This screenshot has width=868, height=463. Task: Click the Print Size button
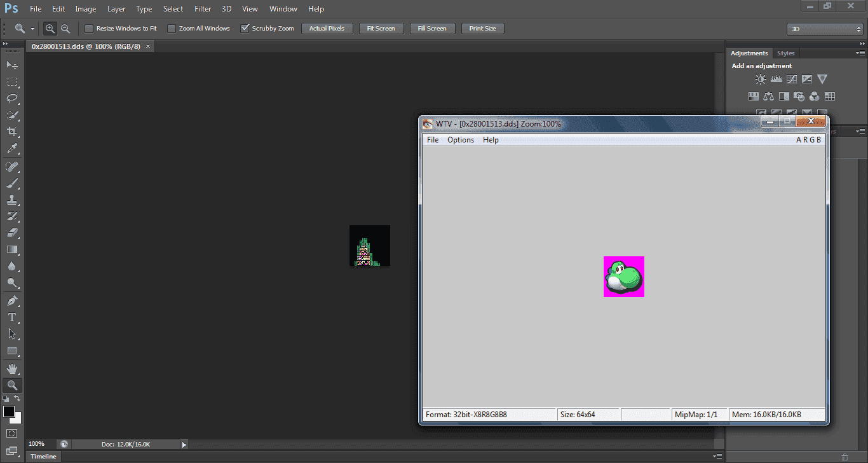pyautogui.click(x=483, y=29)
